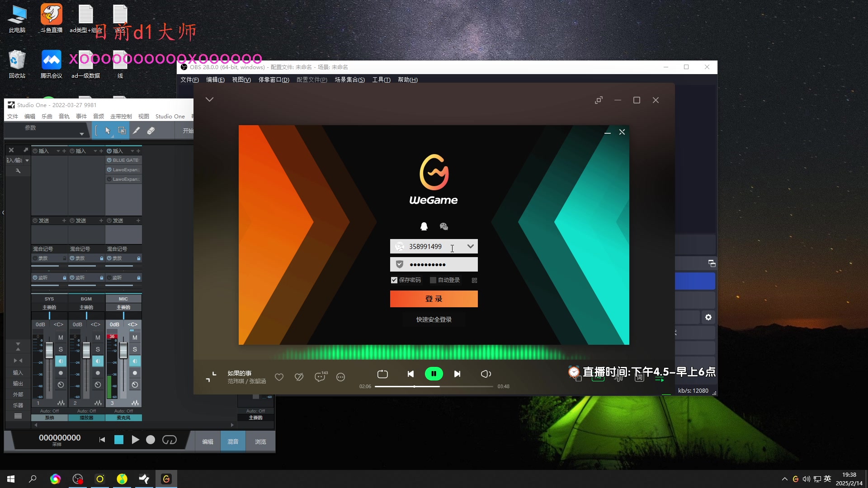Click the MIC channel volume fader

[123, 350]
